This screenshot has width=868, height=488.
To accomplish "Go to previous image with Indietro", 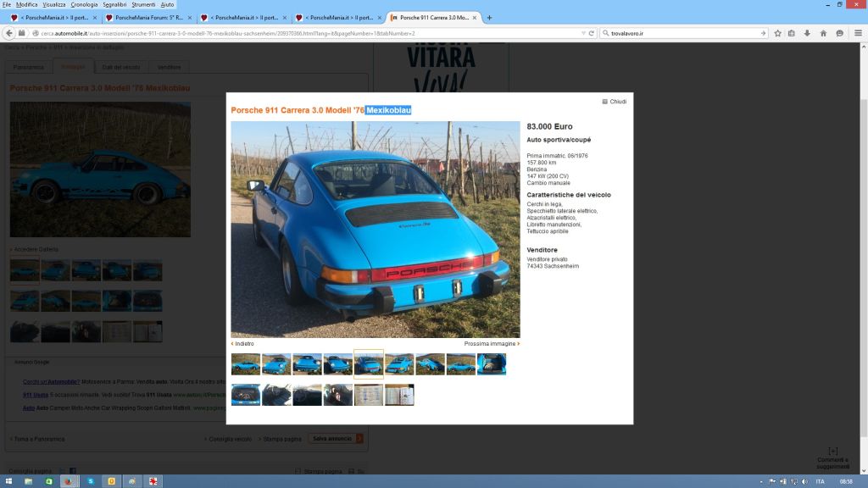I will [x=242, y=344].
